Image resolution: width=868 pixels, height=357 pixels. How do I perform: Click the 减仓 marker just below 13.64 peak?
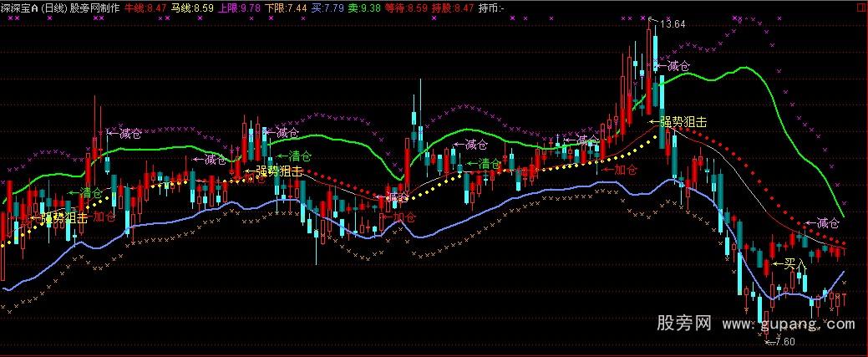click(673, 67)
